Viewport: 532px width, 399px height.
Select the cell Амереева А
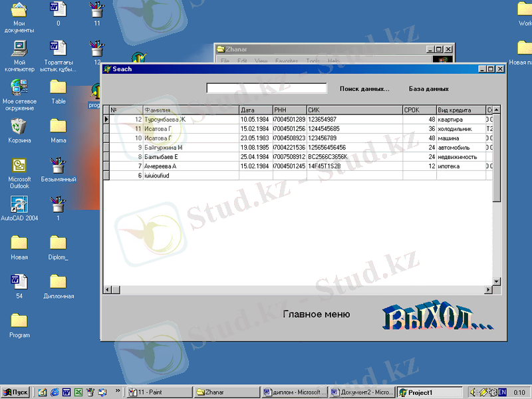(x=191, y=166)
